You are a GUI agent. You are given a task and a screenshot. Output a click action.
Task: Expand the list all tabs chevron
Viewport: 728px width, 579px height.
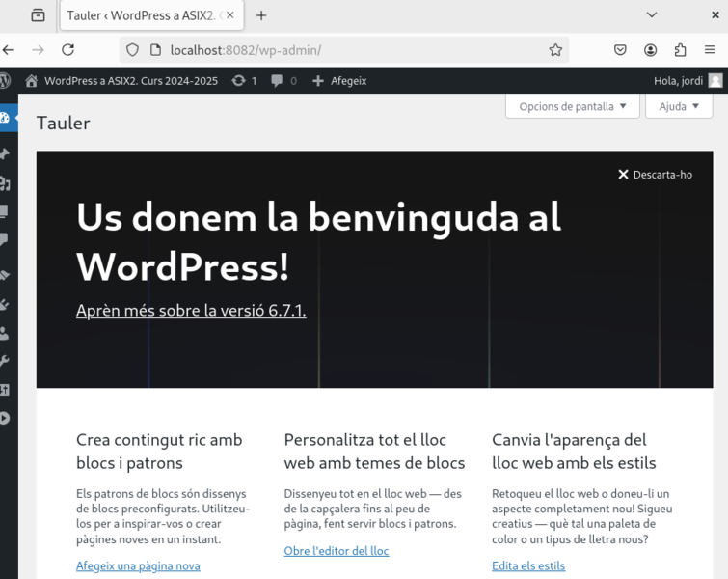(652, 14)
